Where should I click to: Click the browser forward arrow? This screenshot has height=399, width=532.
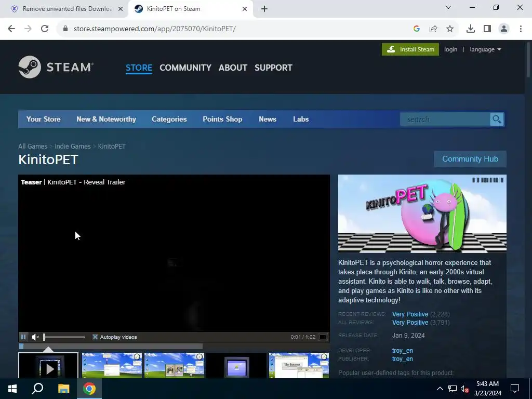pyautogui.click(x=28, y=29)
